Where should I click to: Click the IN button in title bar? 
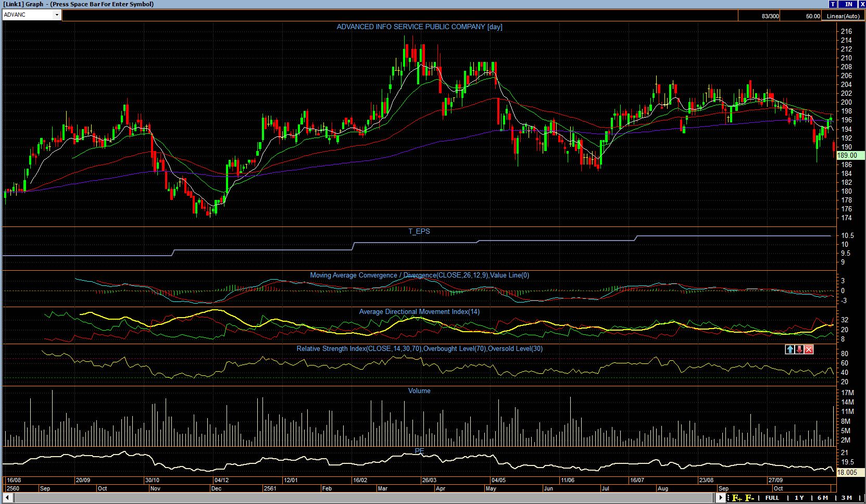pyautogui.click(x=848, y=4)
